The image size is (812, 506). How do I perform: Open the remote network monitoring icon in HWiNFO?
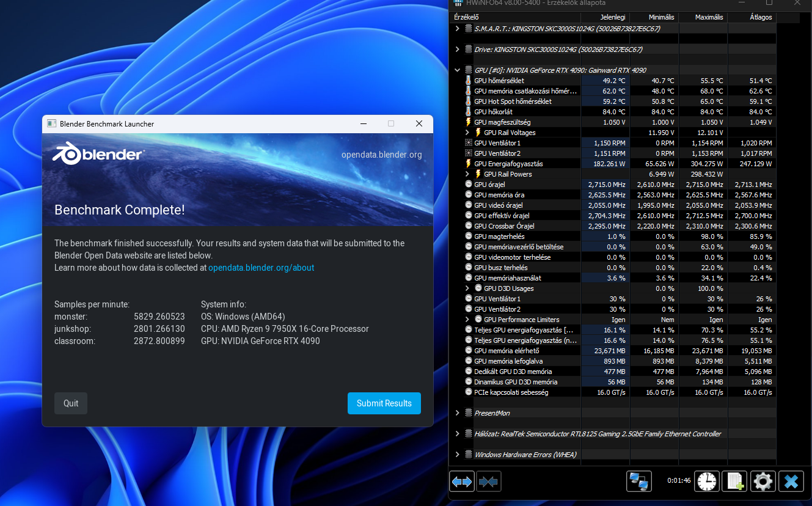pyautogui.click(x=639, y=481)
